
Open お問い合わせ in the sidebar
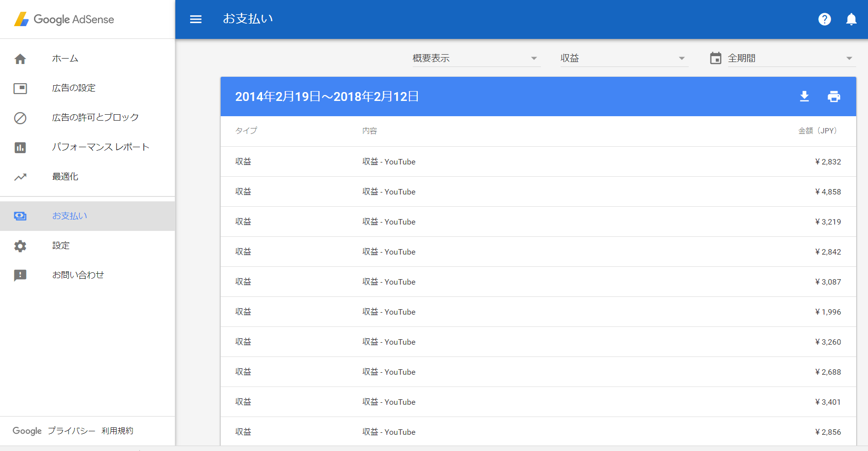point(78,275)
